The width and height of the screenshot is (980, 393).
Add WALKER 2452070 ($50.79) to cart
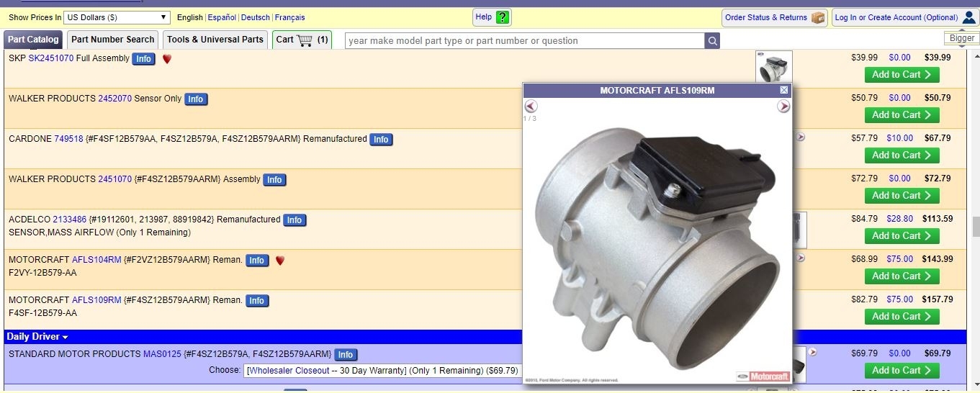tap(902, 115)
